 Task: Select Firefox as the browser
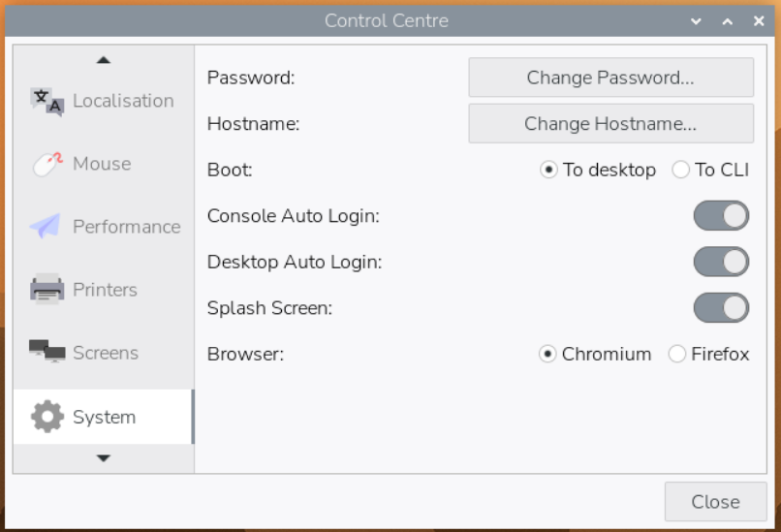point(677,354)
